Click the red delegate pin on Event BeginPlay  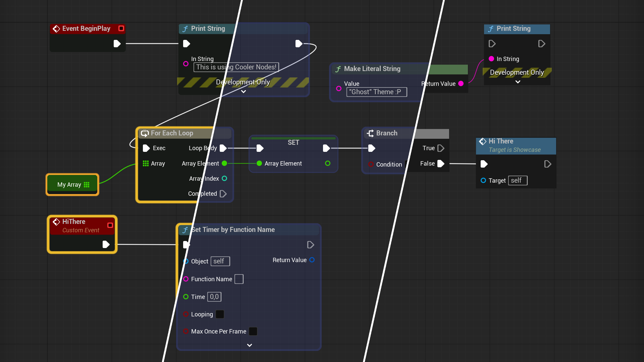pyautogui.click(x=121, y=28)
